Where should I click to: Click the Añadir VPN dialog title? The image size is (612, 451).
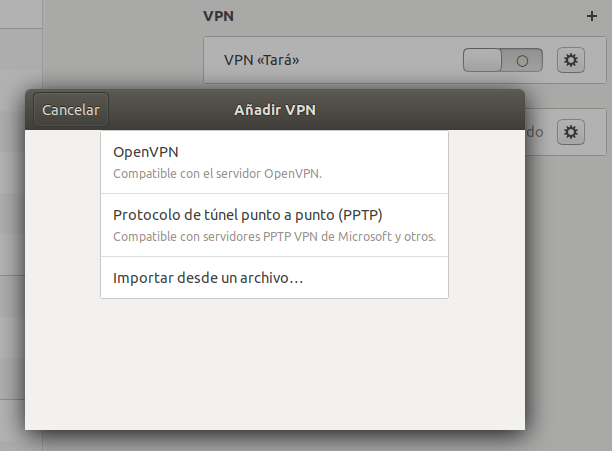point(273,110)
